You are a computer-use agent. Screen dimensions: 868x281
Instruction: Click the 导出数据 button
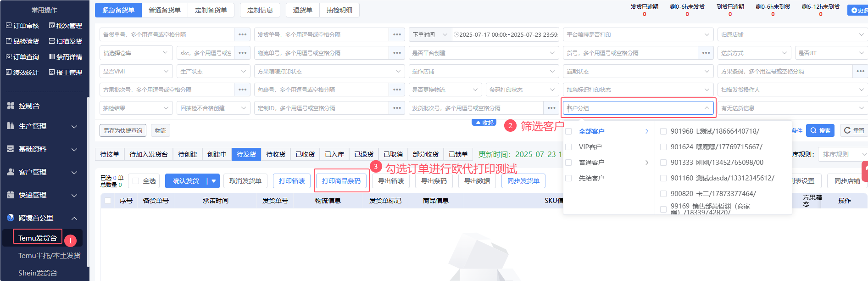point(477,181)
